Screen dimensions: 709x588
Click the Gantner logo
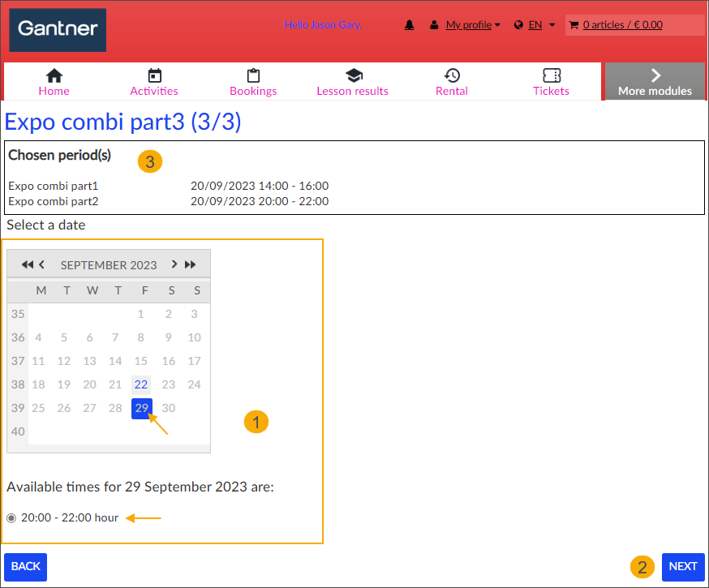point(57,29)
